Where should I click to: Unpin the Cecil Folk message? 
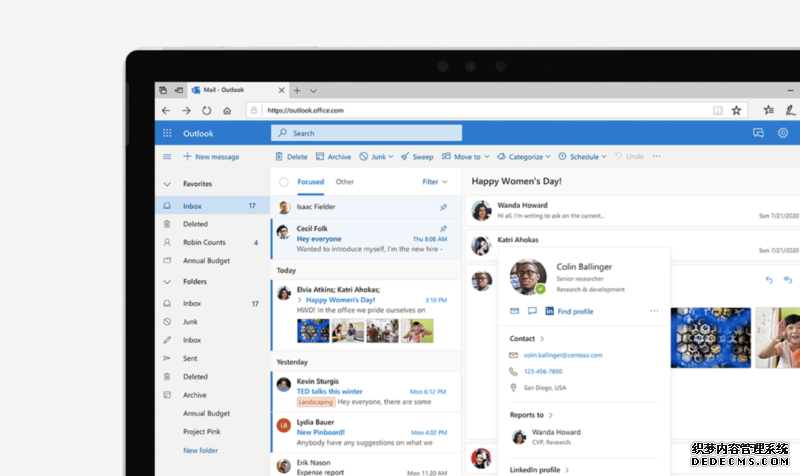tap(443, 229)
